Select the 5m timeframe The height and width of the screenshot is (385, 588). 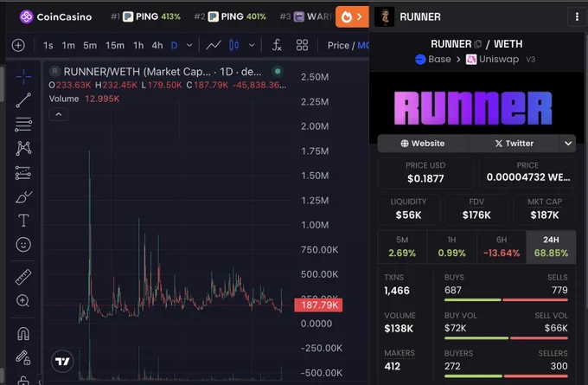(90, 45)
